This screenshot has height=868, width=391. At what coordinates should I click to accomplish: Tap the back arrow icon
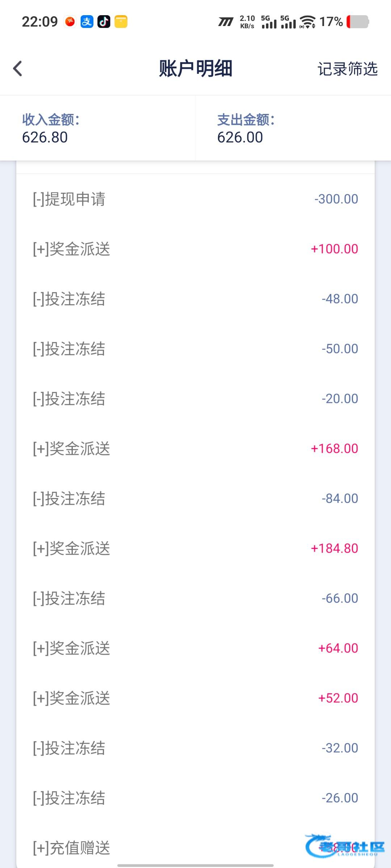click(18, 69)
